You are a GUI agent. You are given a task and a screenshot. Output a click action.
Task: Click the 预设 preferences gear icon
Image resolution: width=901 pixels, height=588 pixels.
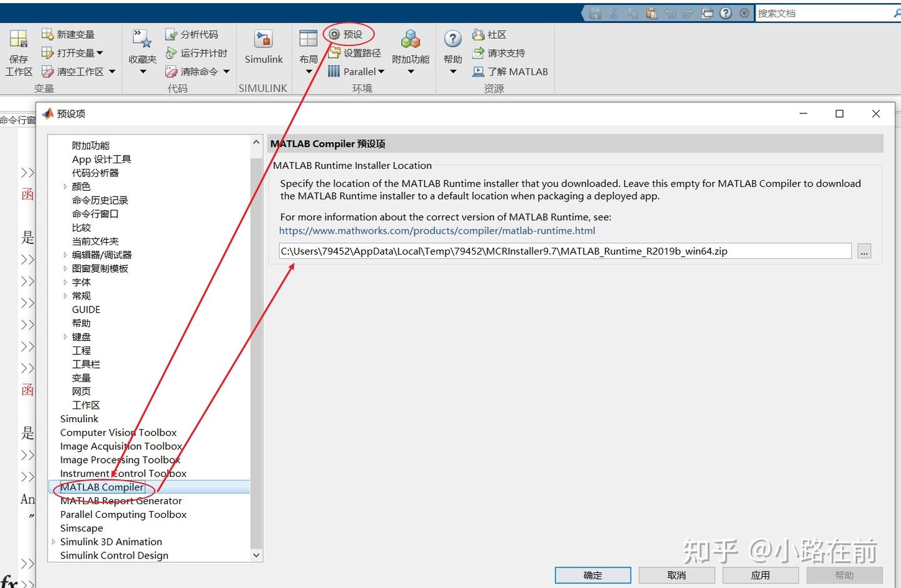(x=335, y=34)
